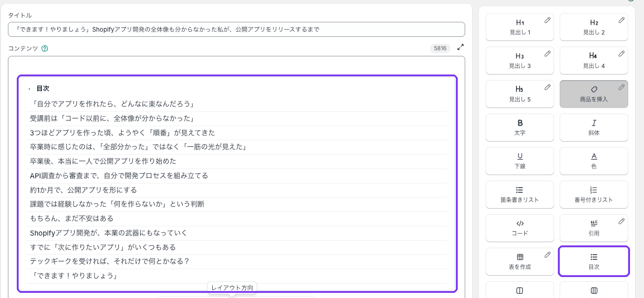The height and width of the screenshot is (298, 644).
Task: Click もちろん、まだ不安はある entry
Action: pos(72,218)
